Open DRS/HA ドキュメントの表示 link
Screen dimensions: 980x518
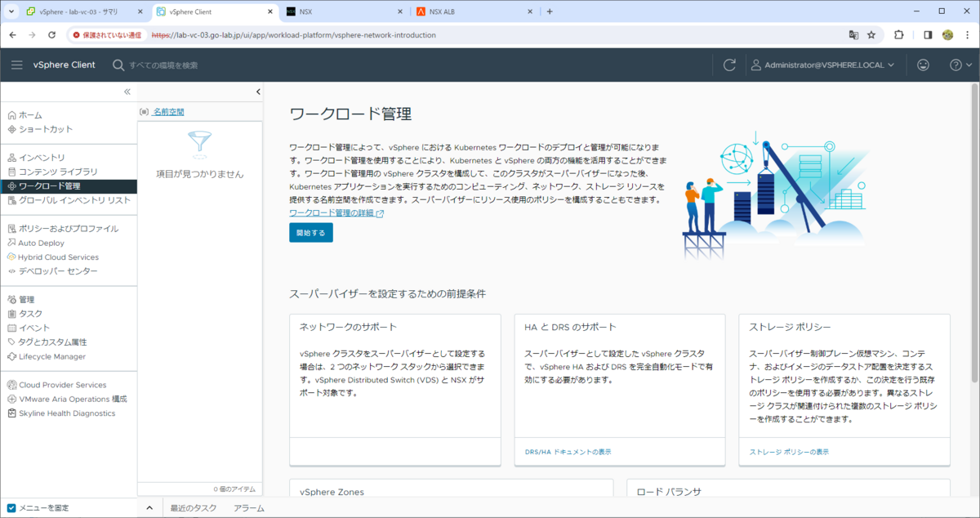click(568, 452)
